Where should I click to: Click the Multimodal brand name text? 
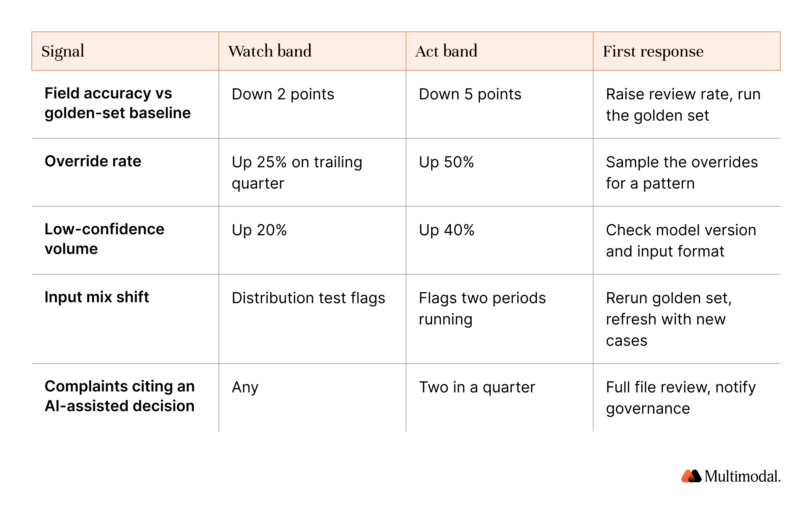742,476
